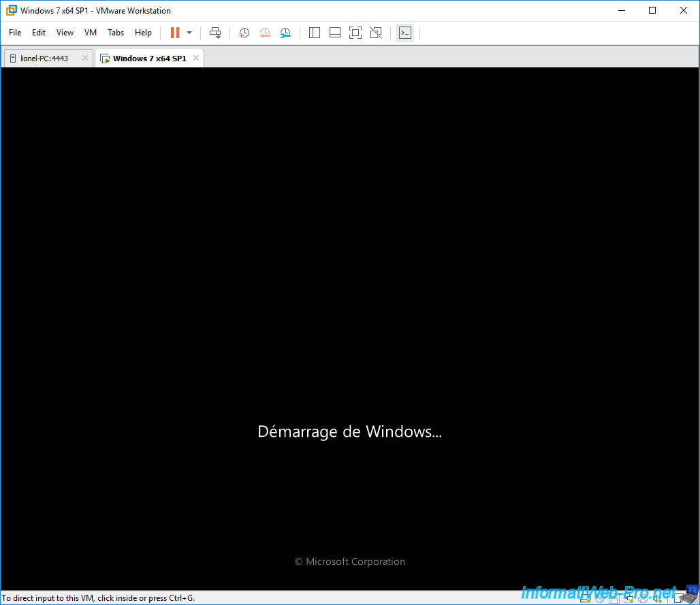
Task: Toggle the thumbnail bar icon
Action: [x=334, y=33]
